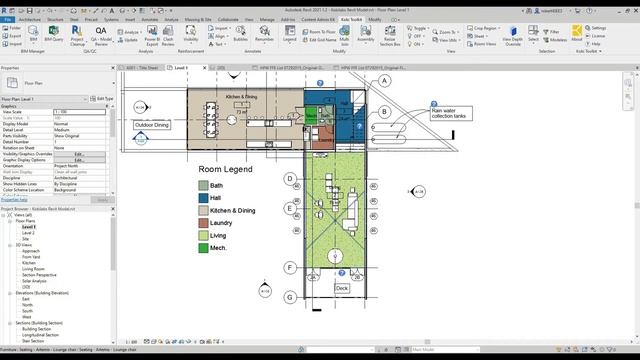Click grid bubble A on floor plan
640x360 pixels.
click(384, 81)
